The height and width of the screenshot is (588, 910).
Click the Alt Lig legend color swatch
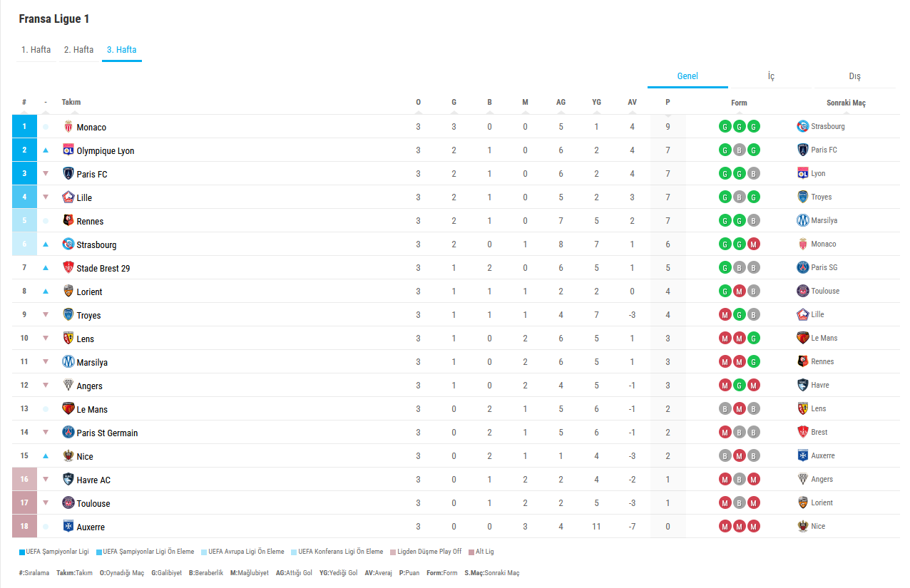[x=471, y=552]
